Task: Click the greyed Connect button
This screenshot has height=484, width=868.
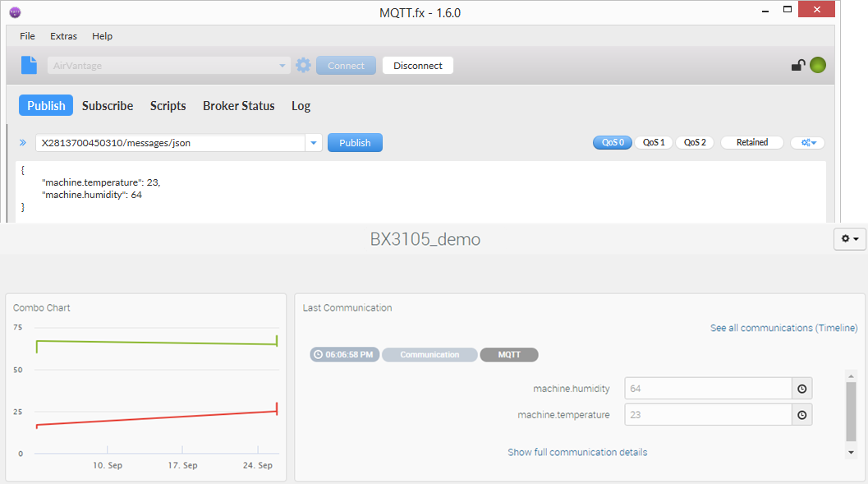Action: point(346,66)
